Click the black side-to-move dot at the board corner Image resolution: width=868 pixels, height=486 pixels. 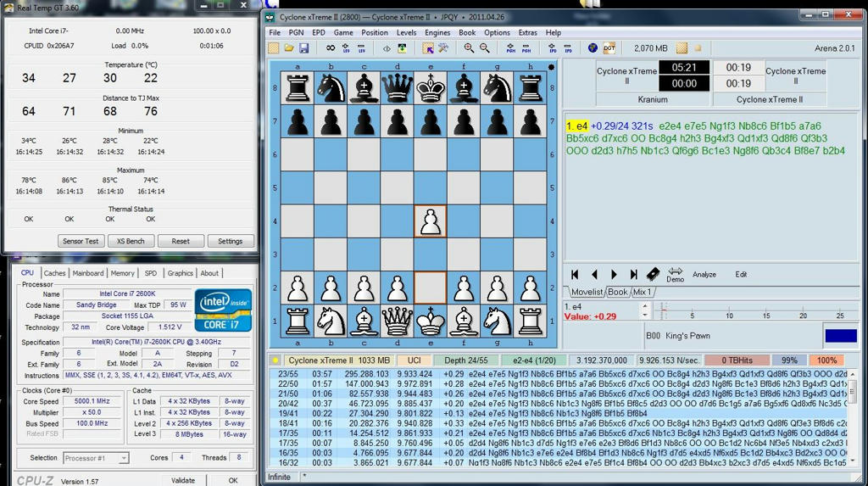click(551, 67)
